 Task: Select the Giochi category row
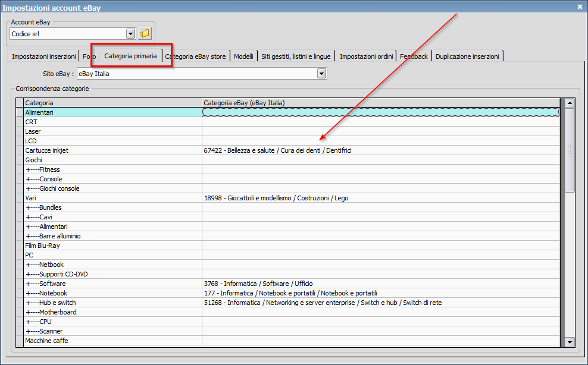click(x=113, y=160)
